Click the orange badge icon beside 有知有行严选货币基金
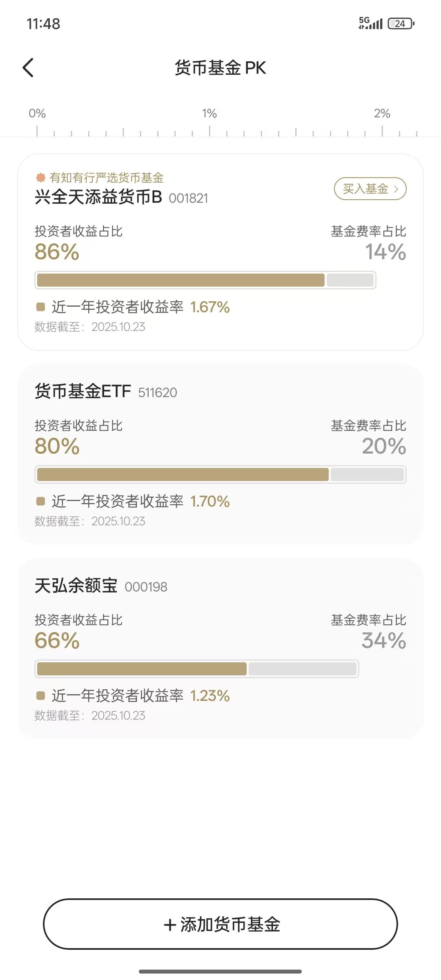This screenshot has height=980, width=441. [40, 178]
